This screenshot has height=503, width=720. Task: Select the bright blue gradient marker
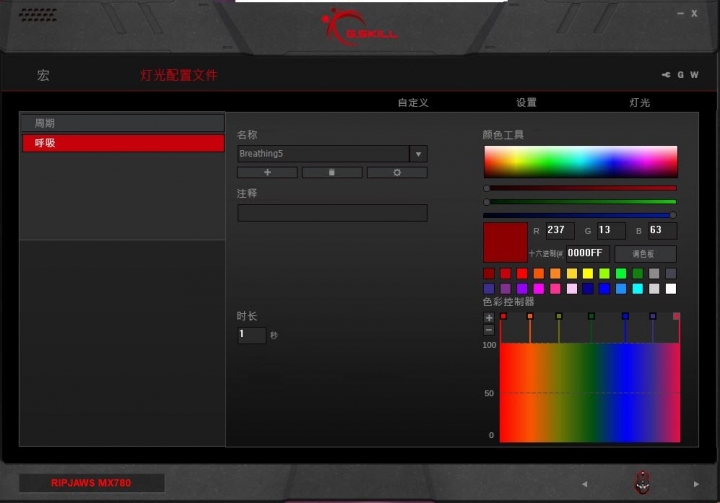click(x=625, y=316)
